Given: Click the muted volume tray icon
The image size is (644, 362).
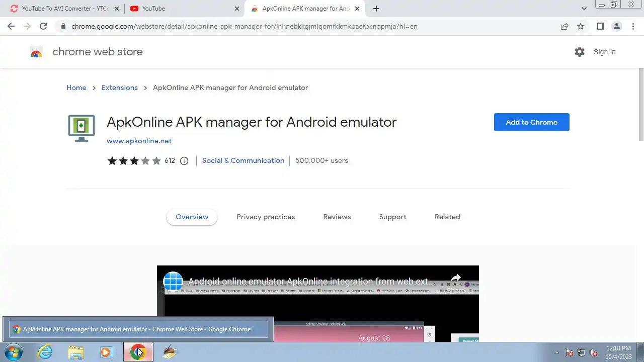Looking at the screenshot, I should point(593,352).
